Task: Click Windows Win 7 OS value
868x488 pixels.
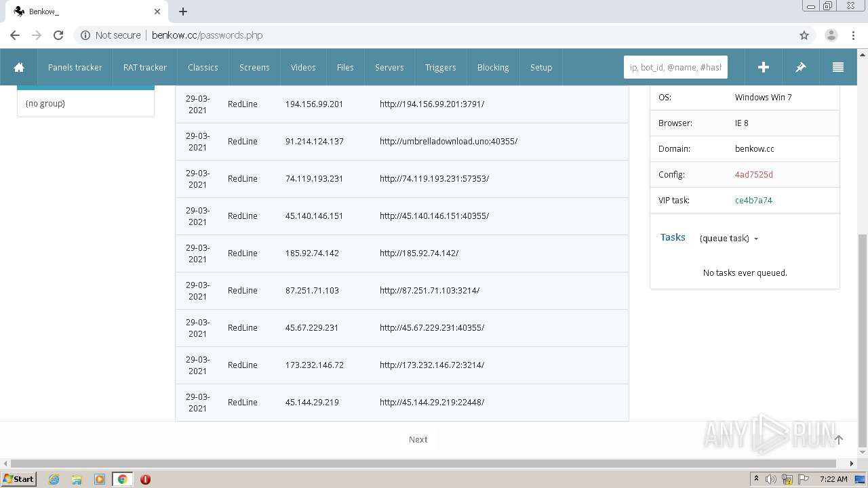Action: point(764,98)
